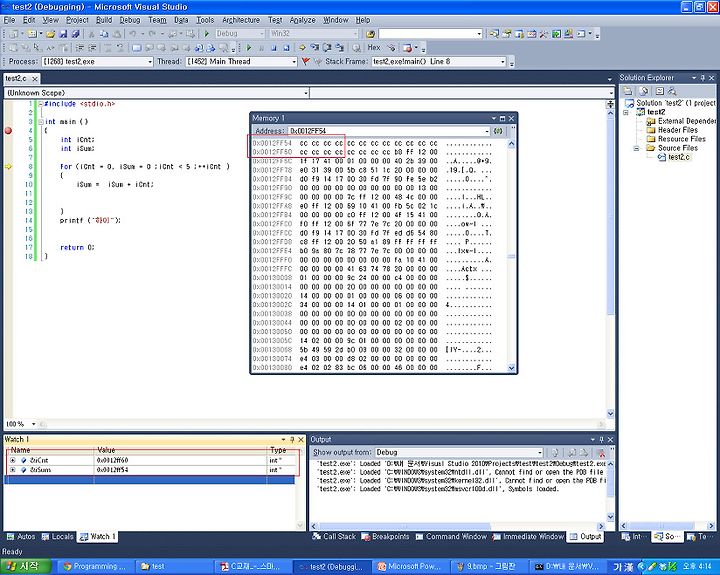Viewport: 720px width, 575px height.
Task: Restart debugging session icon
Action: [x=286, y=47]
